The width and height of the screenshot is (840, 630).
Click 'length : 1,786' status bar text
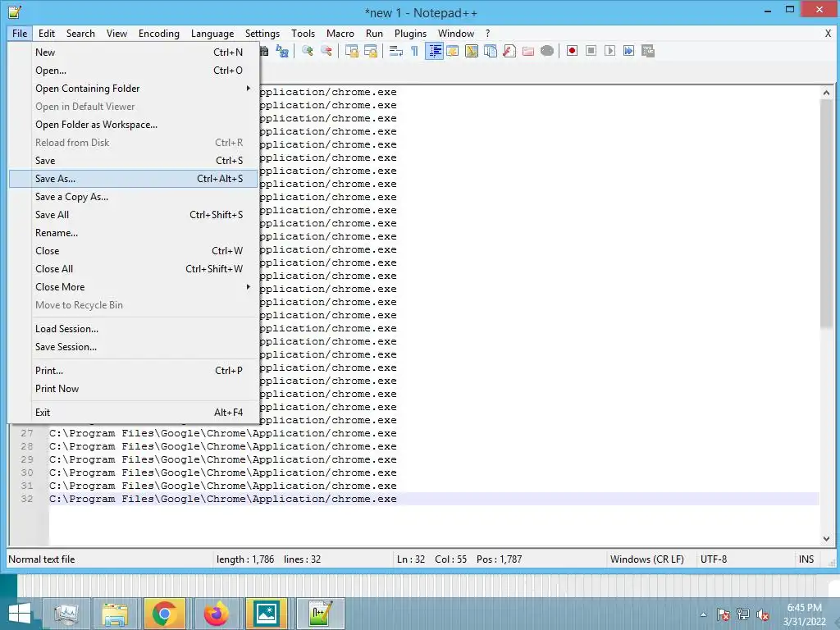(245, 559)
